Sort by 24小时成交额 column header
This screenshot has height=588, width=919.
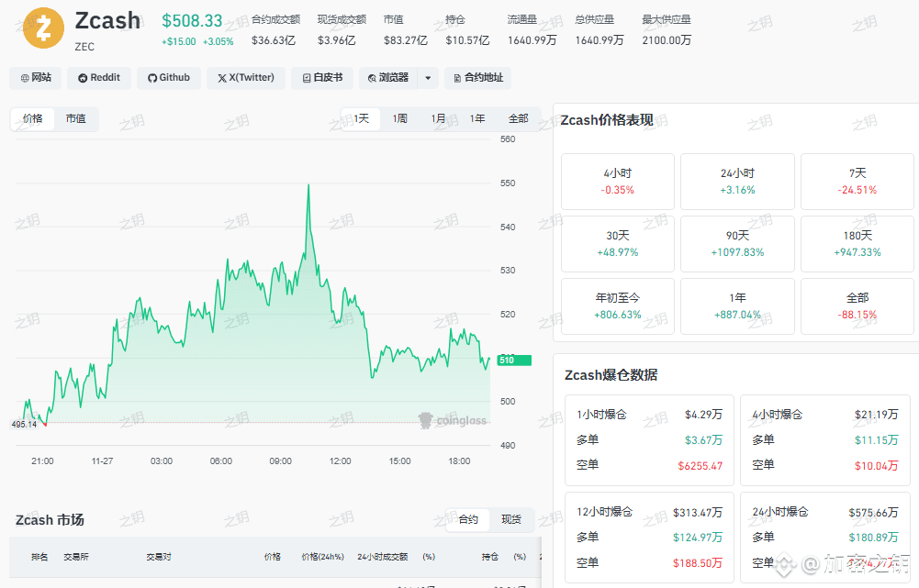coord(382,557)
